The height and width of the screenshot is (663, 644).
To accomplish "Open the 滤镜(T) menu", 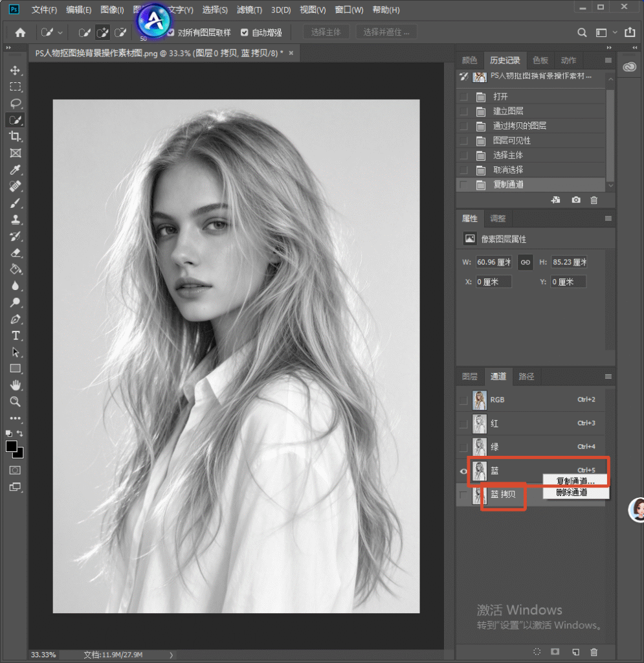I will (x=249, y=10).
